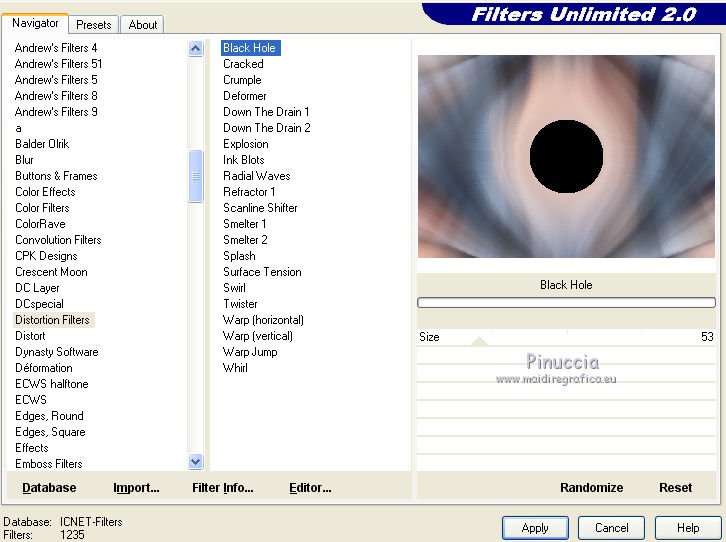Viewport: 726px width, 542px height.
Task: Select the Twister filter
Action: click(240, 304)
